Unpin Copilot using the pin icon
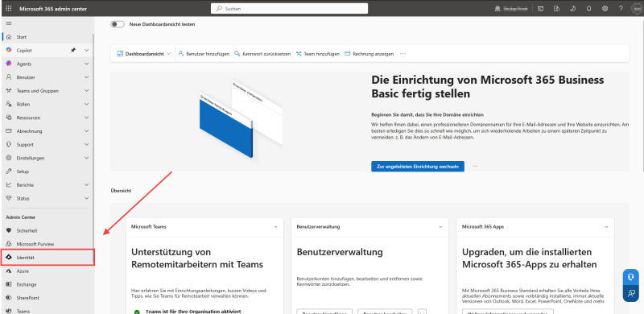 (73, 50)
